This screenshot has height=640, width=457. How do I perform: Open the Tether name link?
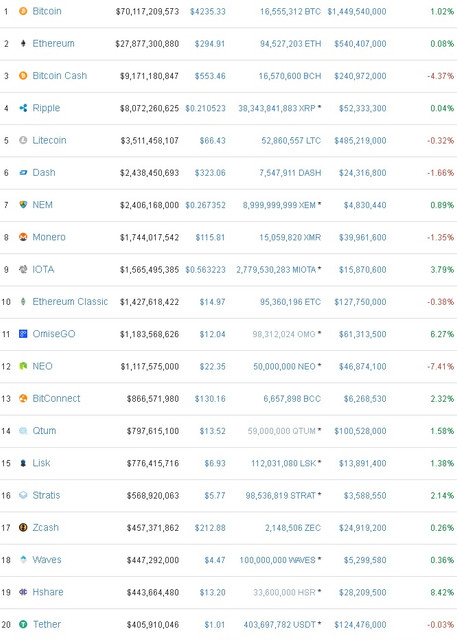point(47,624)
